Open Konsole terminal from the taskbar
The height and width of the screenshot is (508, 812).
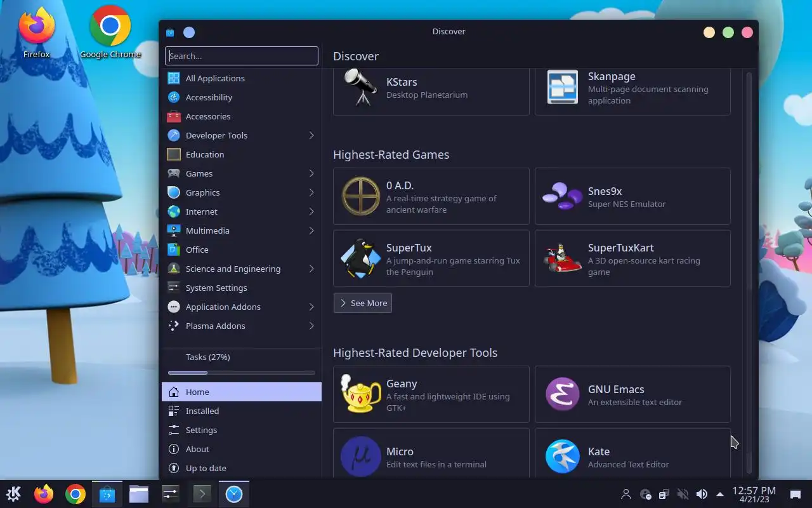pyautogui.click(x=202, y=494)
